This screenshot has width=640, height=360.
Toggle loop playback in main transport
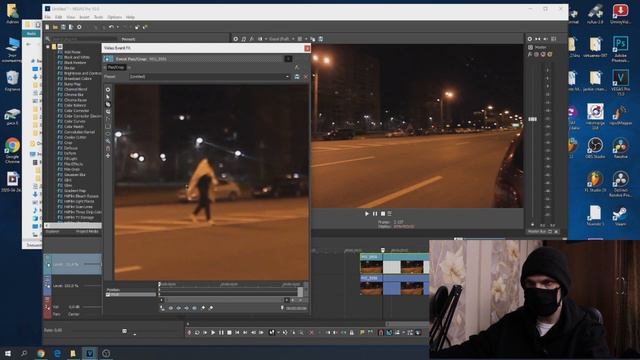click(197, 333)
